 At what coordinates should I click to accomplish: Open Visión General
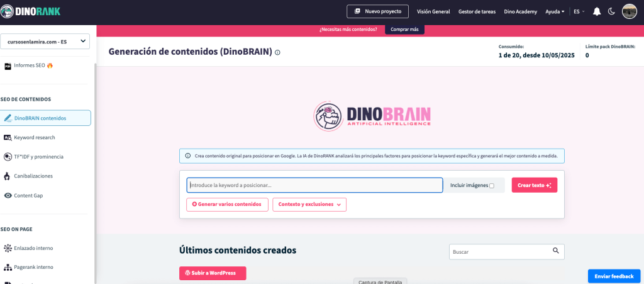[x=433, y=11]
